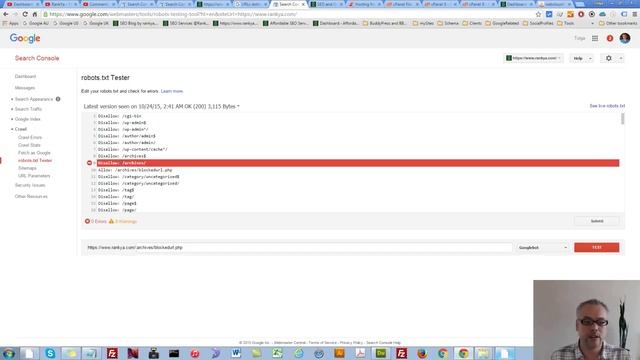640x360 pixels.
Task: Open Security Issues in the sidebar
Action: [30, 185]
